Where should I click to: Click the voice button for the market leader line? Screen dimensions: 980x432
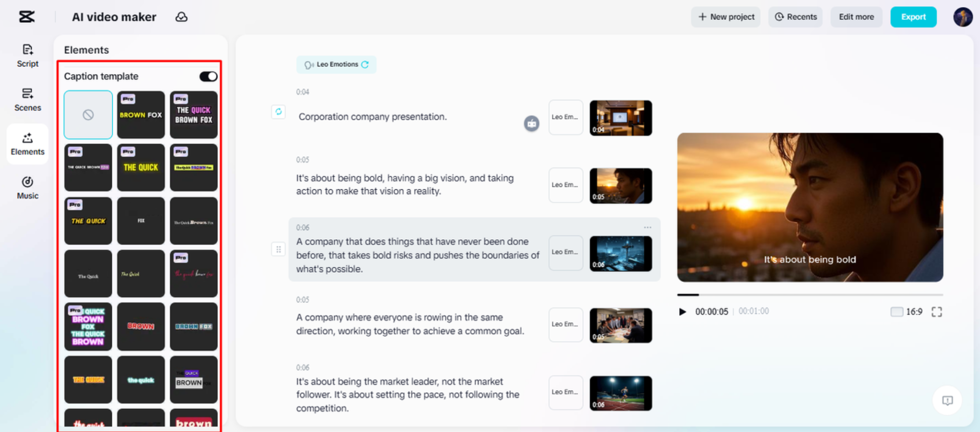click(x=566, y=392)
